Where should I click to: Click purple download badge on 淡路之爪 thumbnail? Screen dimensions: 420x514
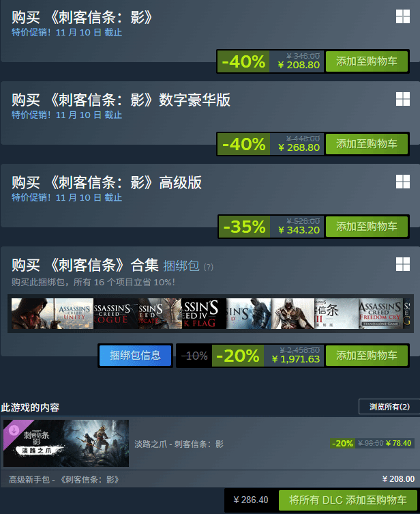point(14,431)
